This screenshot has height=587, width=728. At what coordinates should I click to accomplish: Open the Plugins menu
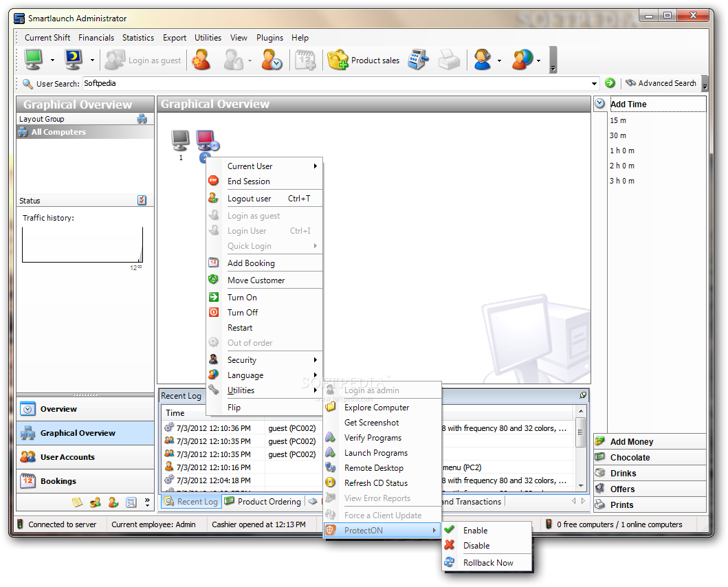(x=269, y=38)
